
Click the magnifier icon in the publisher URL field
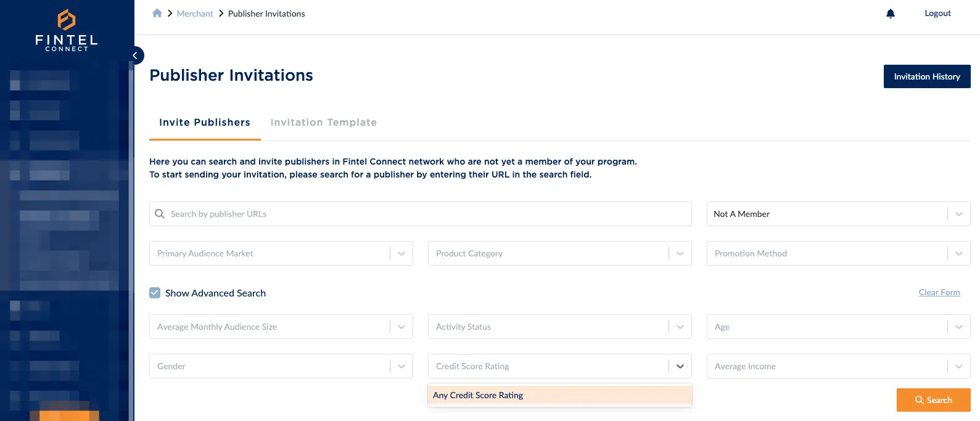[160, 214]
